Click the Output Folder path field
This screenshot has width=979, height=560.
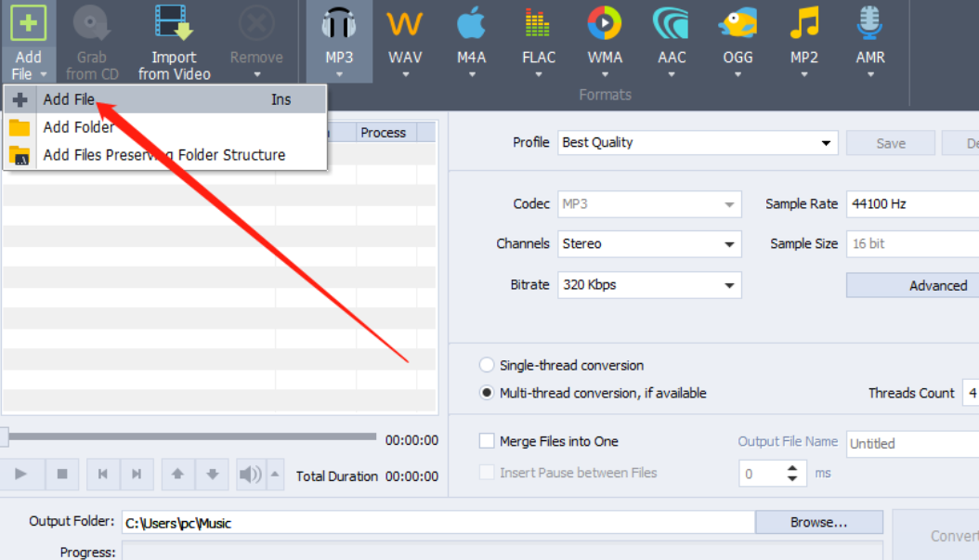coord(438,523)
